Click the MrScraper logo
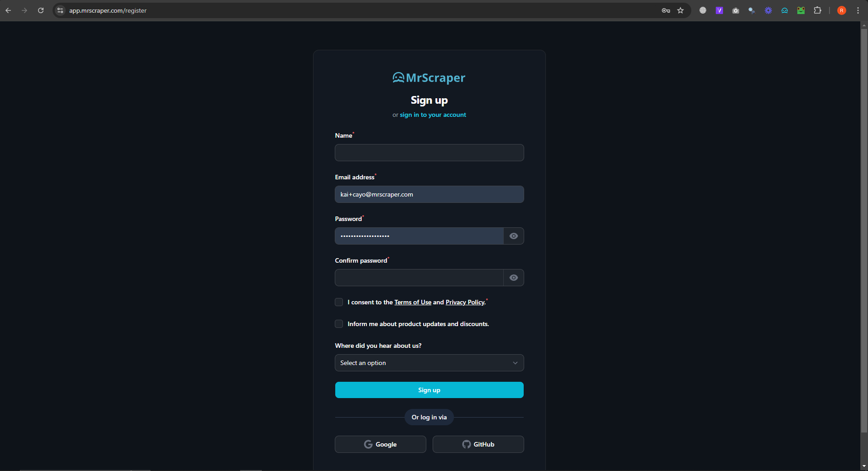The width and height of the screenshot is (868, 471). 429,78
